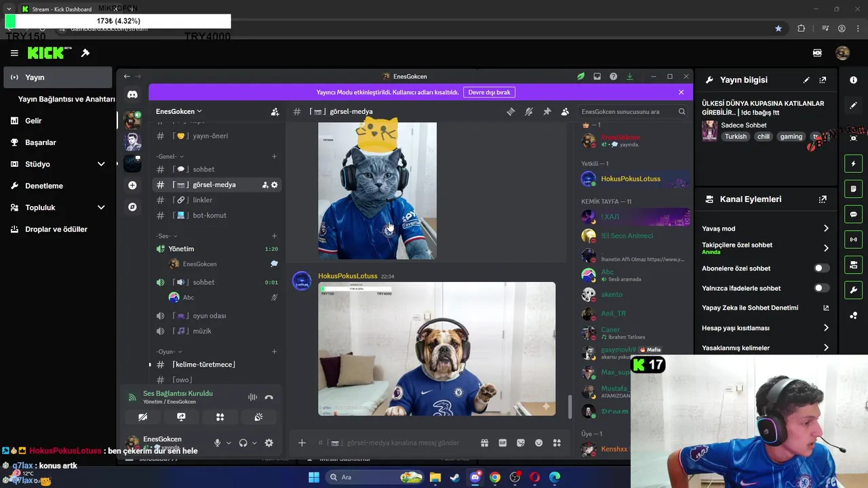Open the yayın-öneri channel
The width and height of the screenshot is (868, 488).
pyautogui.click(x=216, y=136)
